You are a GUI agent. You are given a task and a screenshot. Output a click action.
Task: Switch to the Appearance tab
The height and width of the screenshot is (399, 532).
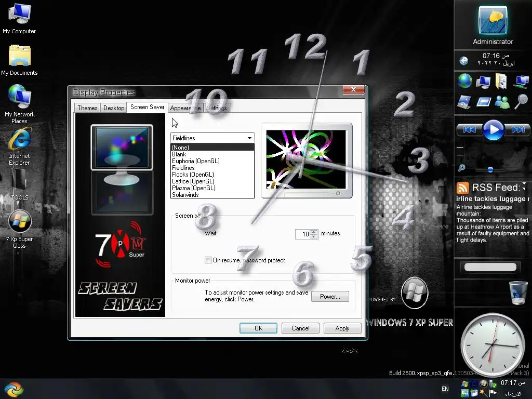pos(185,108)
